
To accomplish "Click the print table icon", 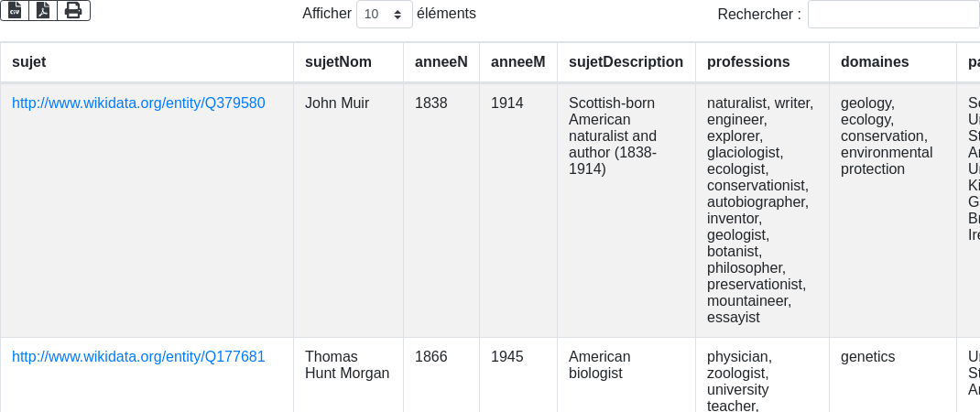I will pos(73,10).
